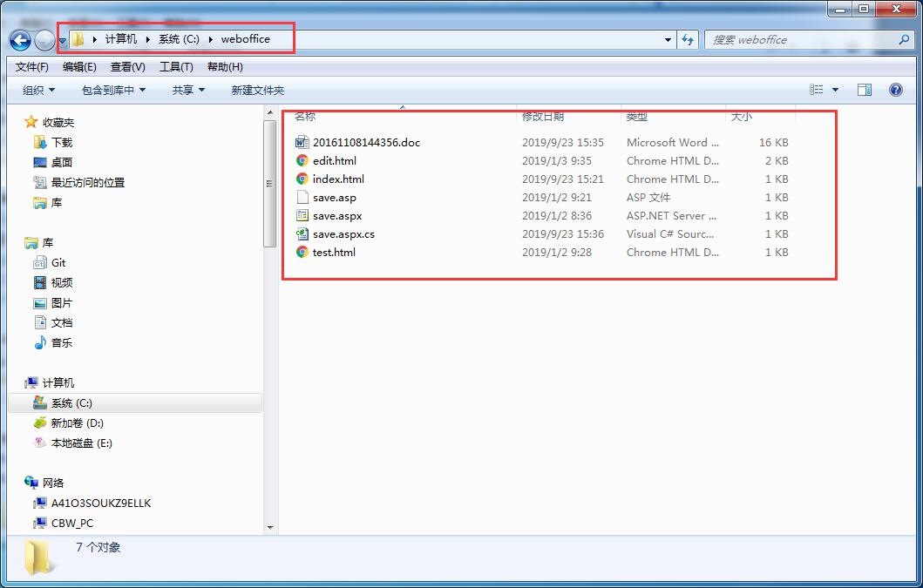Select the file icon of save.aspx
The width and height of the screenshot is (923, 588).
(x=302, y=215)
